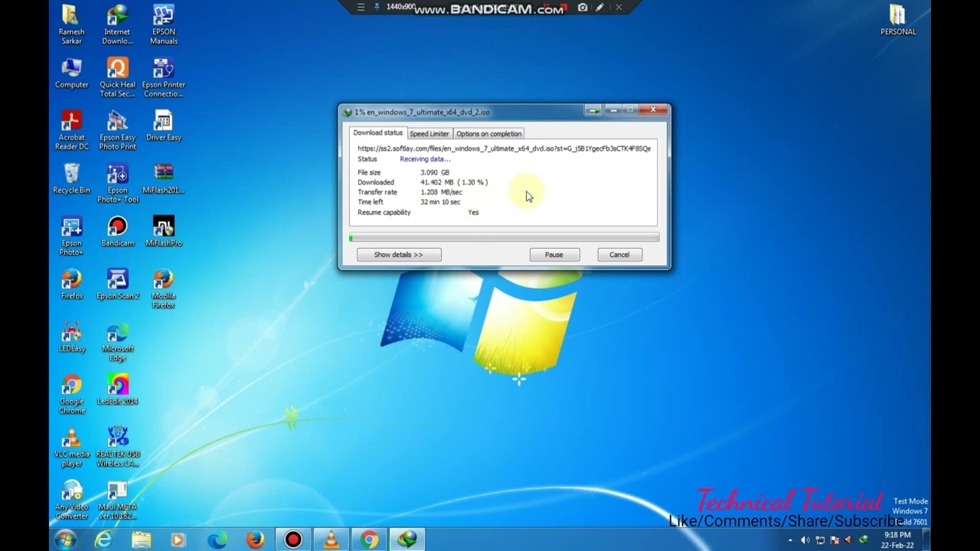The image size is (980, 551).
Task: Open media player taskbar icon
Action: [178, 540]
